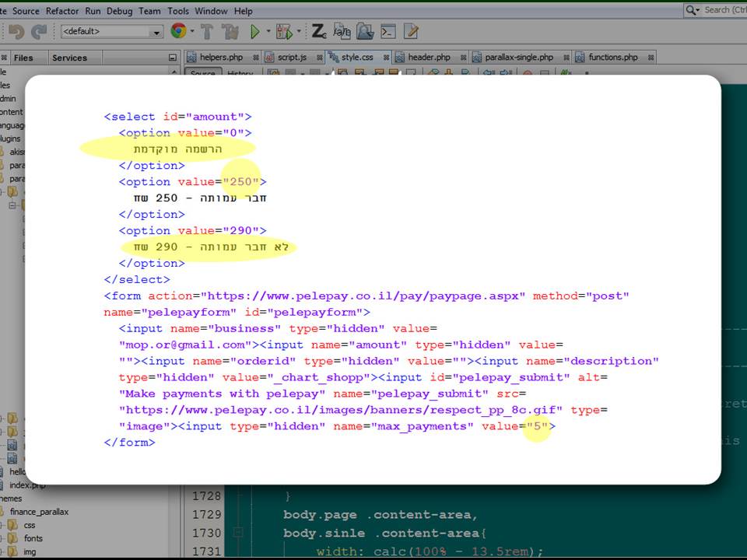Open the Help menu
The image size is (747, 560).
pos(243,11)
